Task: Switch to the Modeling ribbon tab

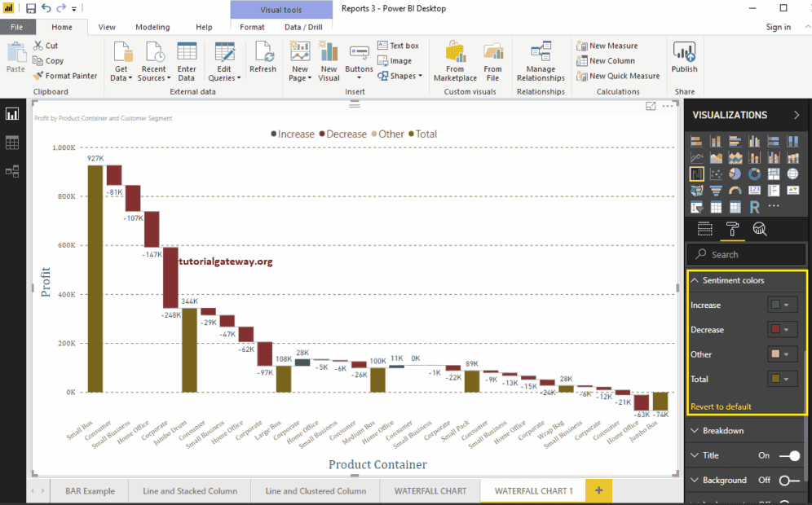Action: (152, 26)
